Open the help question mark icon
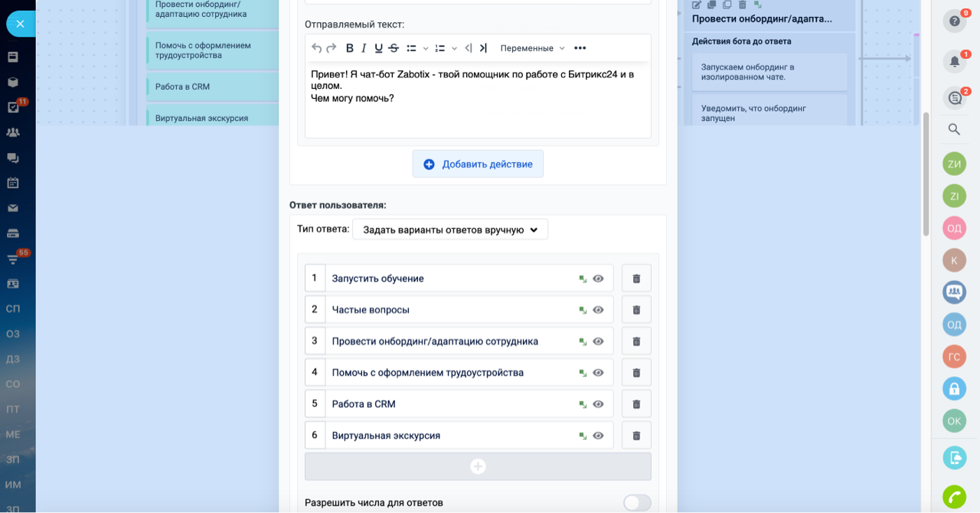The height and width of the screenshot is (513, 980). click(954, 21)
